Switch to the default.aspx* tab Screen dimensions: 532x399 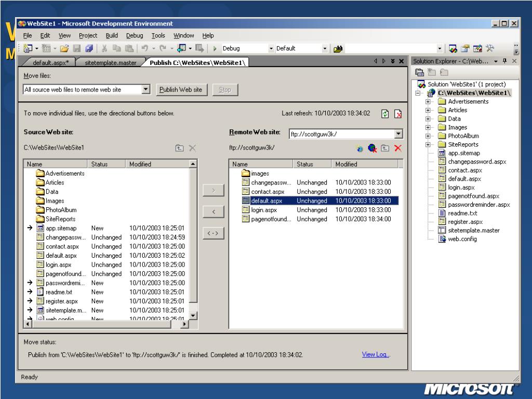pyautogui.click(x=50, y=62)
